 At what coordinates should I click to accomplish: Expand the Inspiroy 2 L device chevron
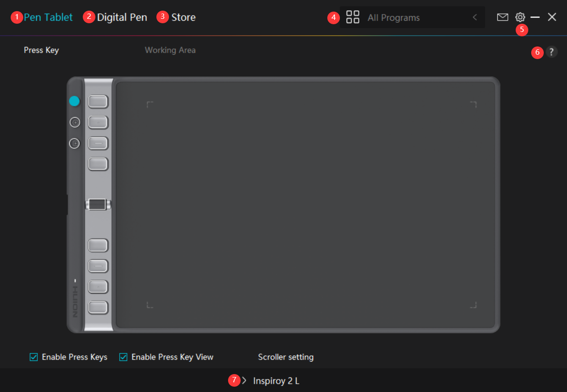pyautogui.click(x=244, y=381)
